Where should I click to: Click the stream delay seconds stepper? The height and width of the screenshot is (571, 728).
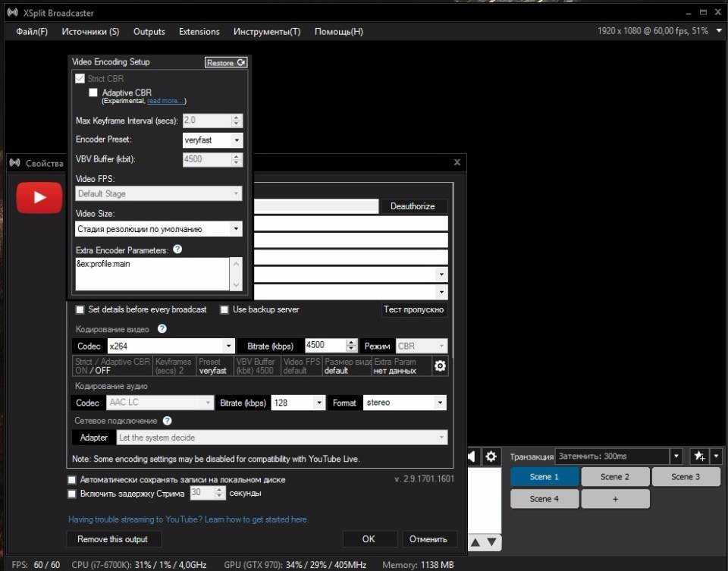click(x=220, y=493)
